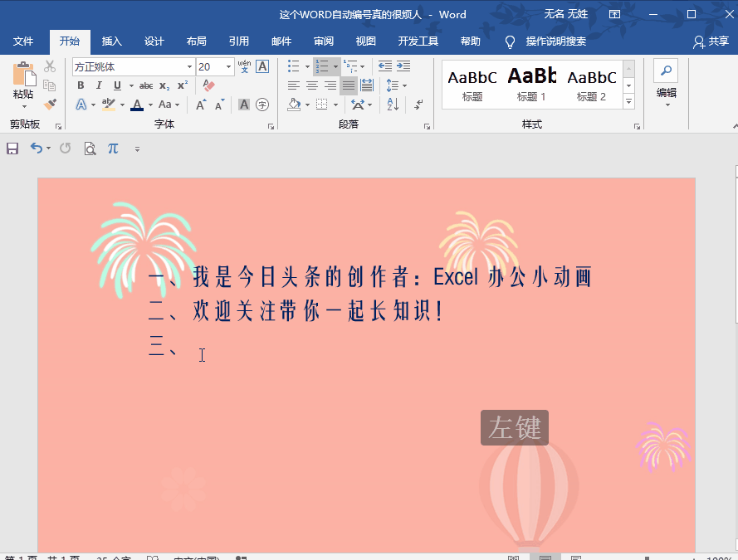
Task: Click the subscript icon
Action: pos(163,85)
